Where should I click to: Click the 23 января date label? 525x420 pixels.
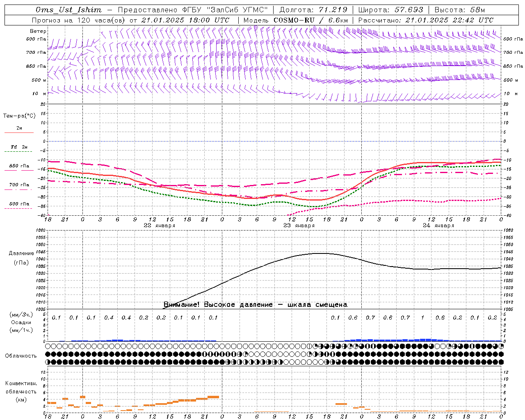[299, 226]
